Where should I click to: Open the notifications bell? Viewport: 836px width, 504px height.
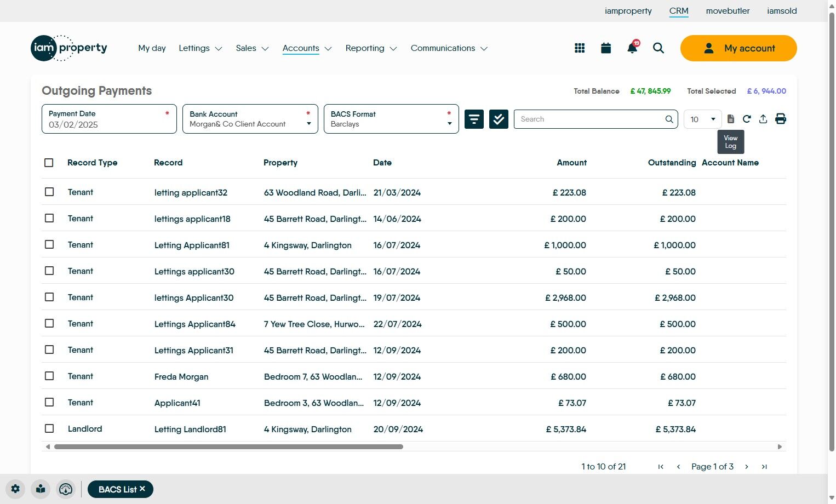click(x=632, y=48)
